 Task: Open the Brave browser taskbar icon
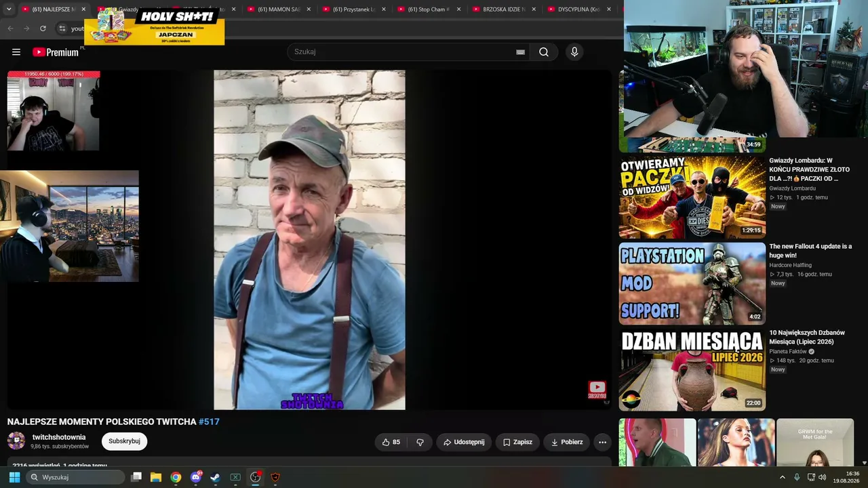275,477
